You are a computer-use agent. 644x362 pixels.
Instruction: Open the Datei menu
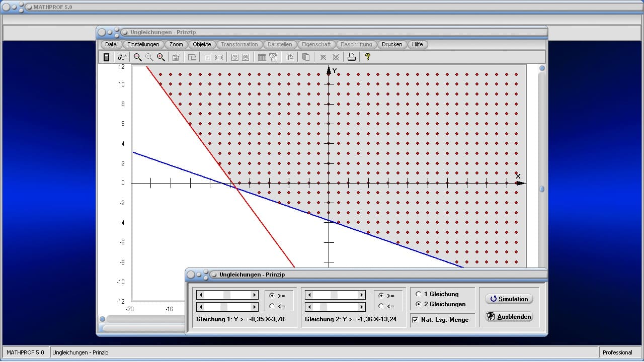coord(111,44)
